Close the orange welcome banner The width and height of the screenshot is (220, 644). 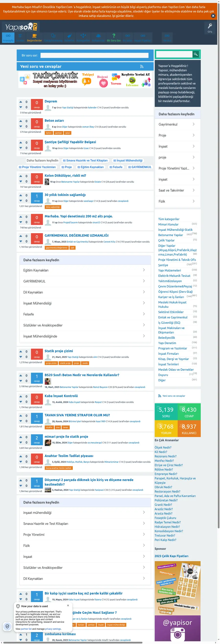click(x=213, y=16)
